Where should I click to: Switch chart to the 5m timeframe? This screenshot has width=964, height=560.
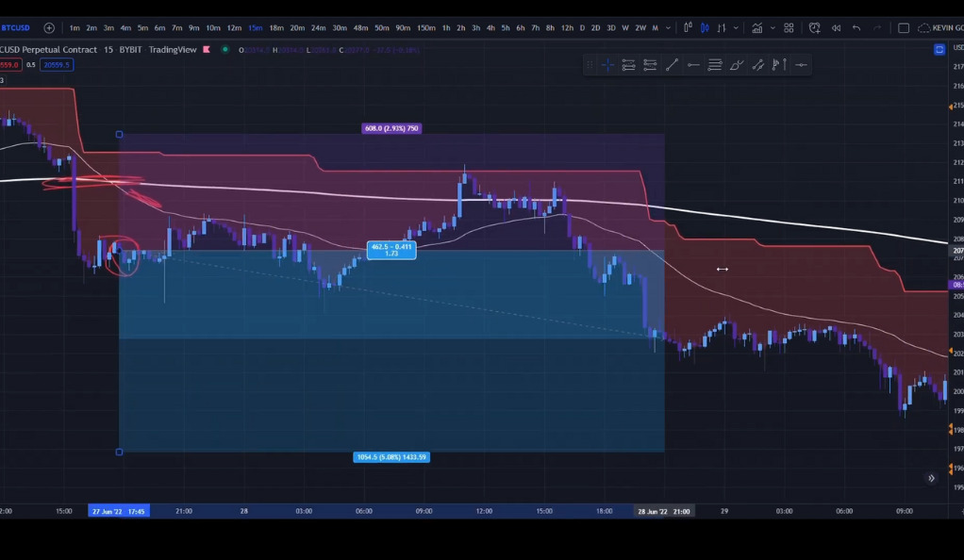142,27
